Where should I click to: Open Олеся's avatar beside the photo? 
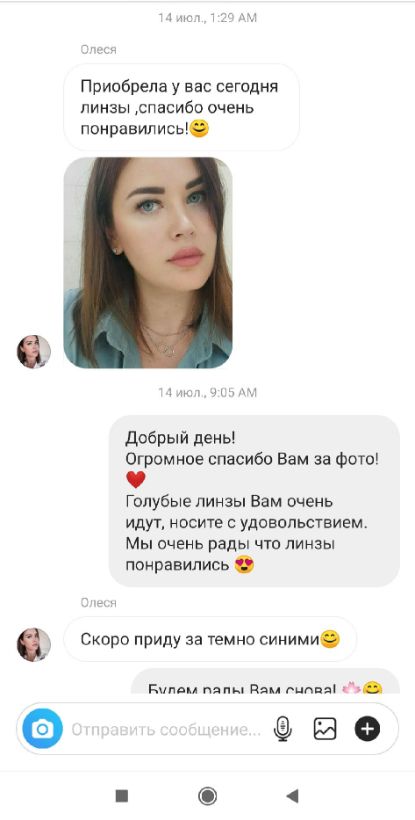click(34, 351)
